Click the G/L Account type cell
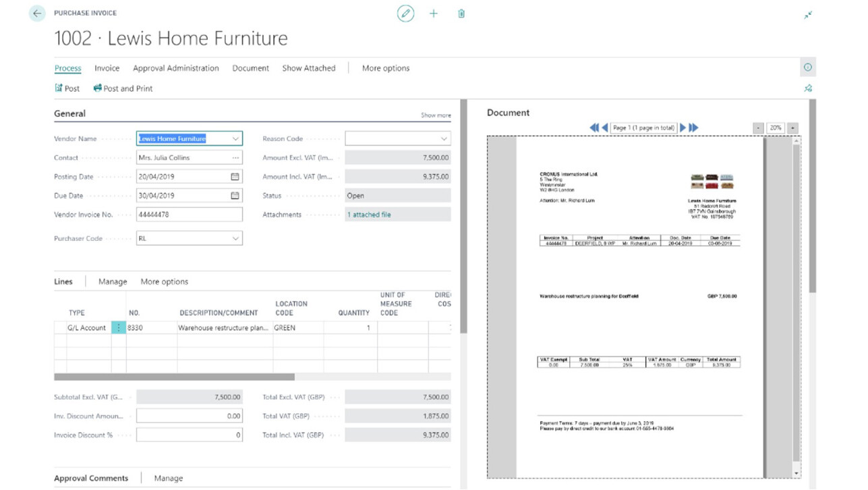The image size is (868, 490). pos(88,328)
